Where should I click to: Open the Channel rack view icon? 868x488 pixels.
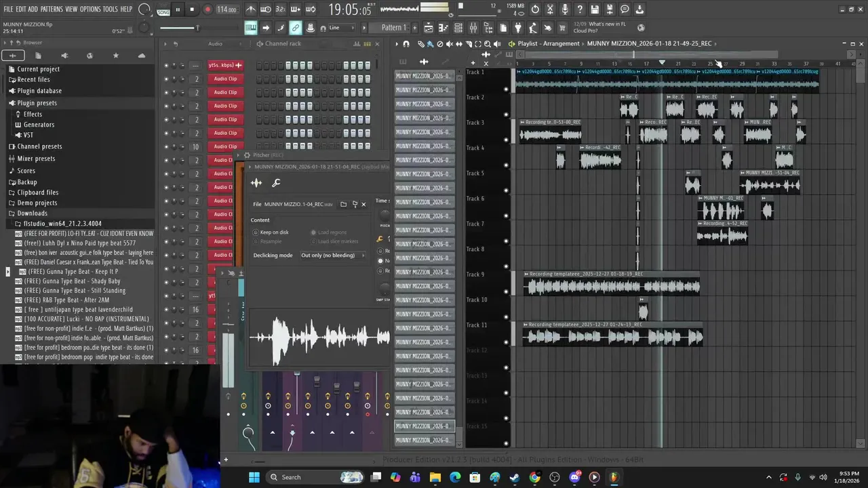point(458,28)
